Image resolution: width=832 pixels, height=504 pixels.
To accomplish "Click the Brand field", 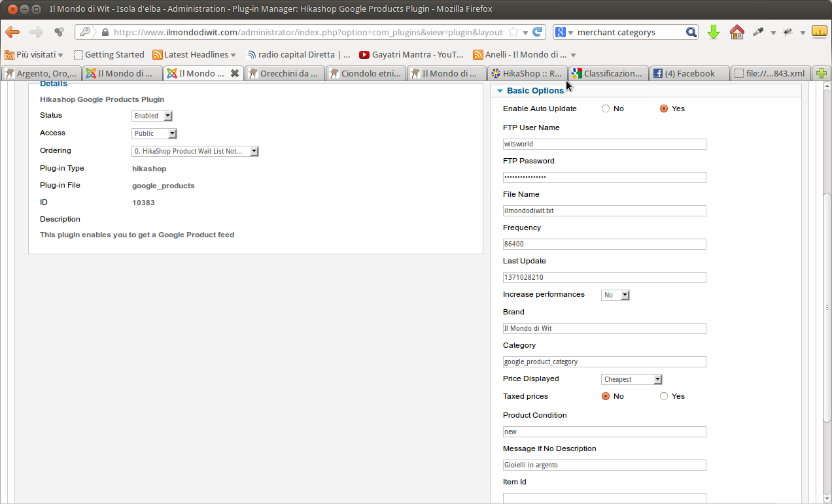I will [604, 328].
